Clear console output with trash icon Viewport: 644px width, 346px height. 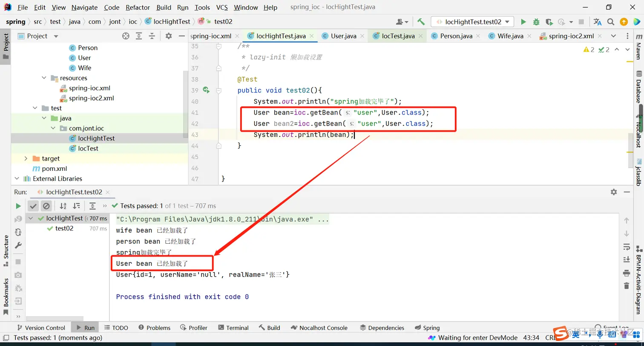[626, 285]
